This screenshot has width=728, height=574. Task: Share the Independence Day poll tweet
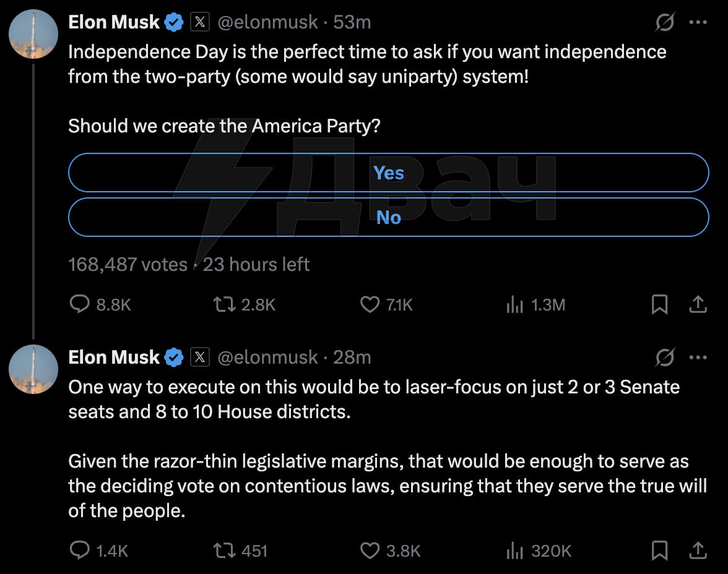tap(698, 305)
